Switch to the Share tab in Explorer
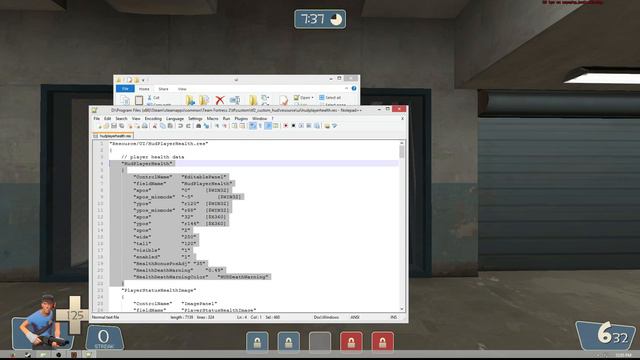640x360 pixels. point(163,89)
